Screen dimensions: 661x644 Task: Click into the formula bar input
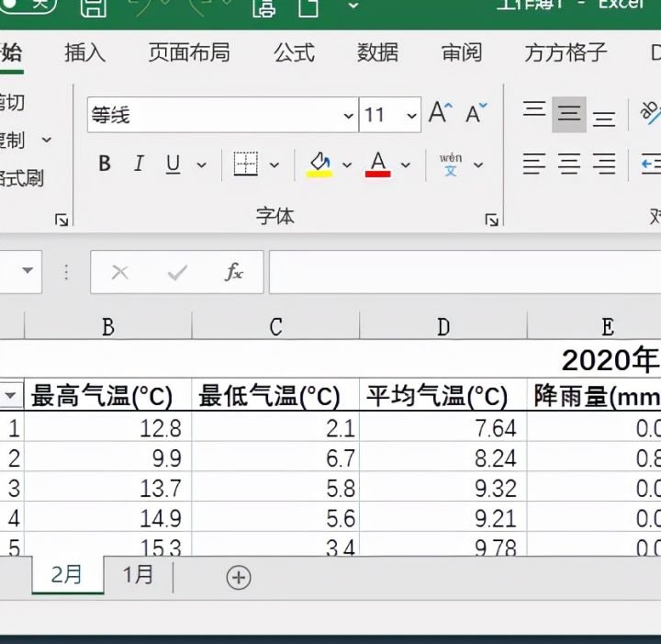point(465,272)
